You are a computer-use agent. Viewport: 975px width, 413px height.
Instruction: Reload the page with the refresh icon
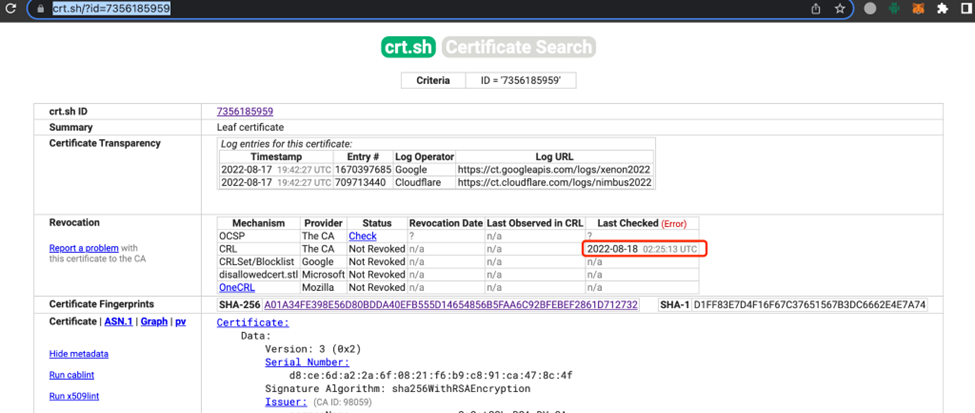tap(10, 9)
